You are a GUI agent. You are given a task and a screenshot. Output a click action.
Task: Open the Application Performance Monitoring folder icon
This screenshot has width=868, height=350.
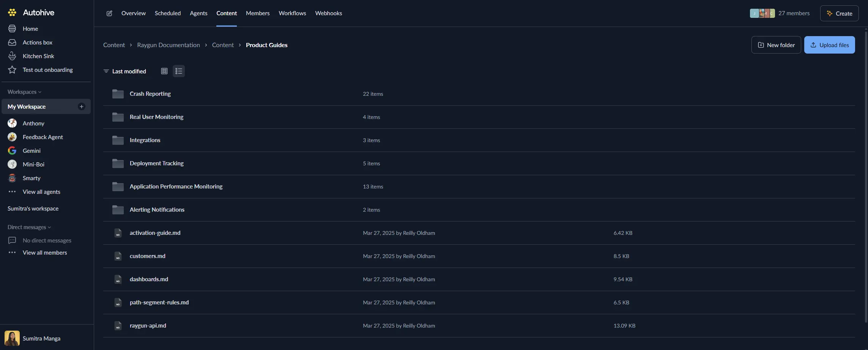118,187
